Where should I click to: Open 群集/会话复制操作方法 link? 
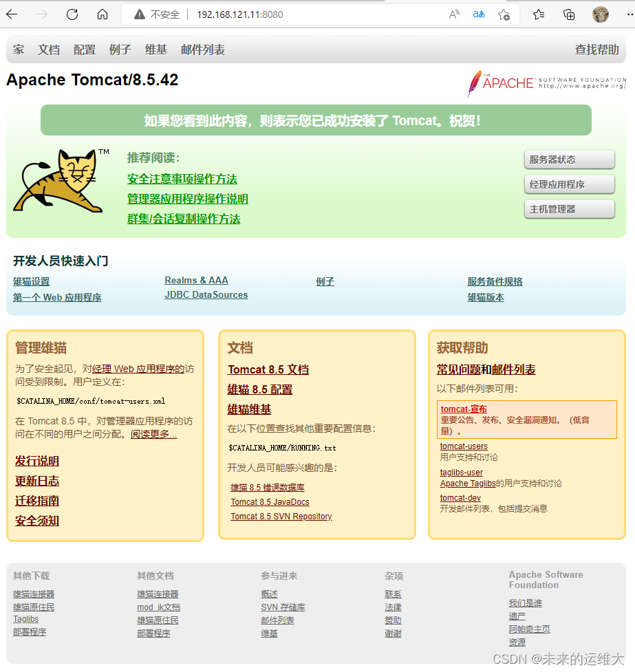184,219
